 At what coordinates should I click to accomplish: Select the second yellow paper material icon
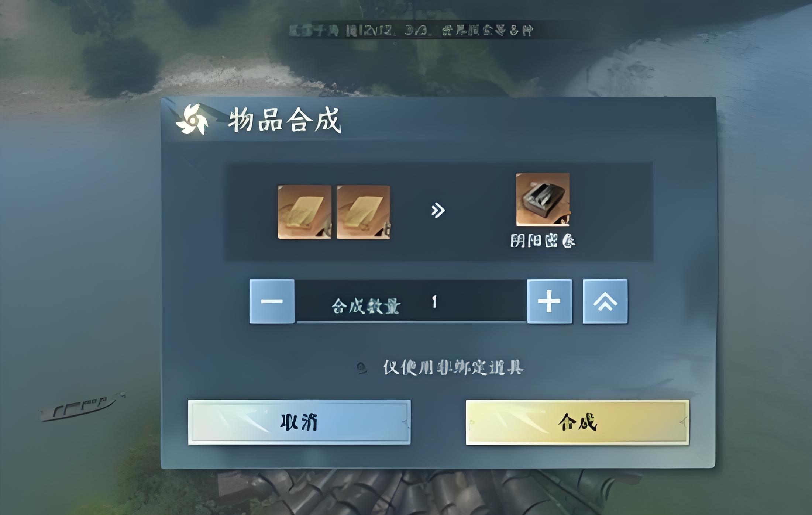pos(364,212)
